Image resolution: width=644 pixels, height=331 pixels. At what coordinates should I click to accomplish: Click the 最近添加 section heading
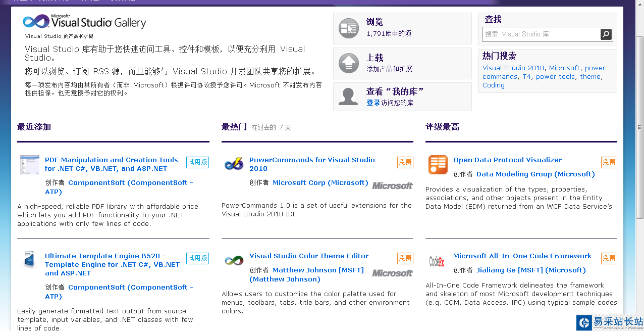34,126
